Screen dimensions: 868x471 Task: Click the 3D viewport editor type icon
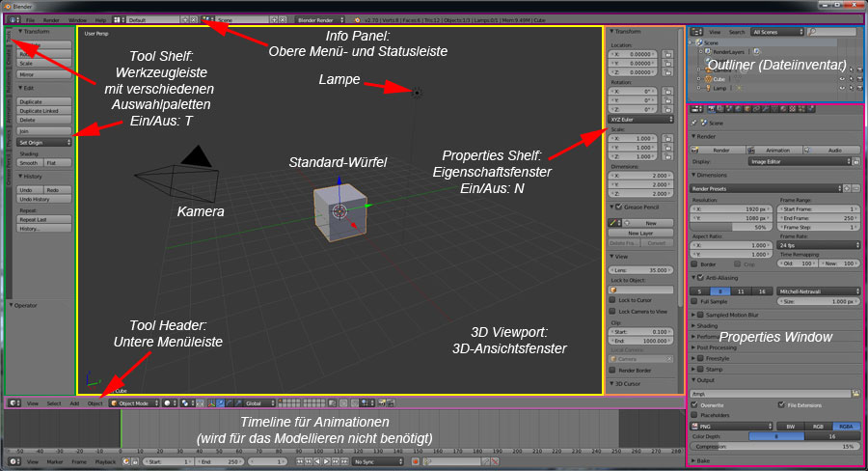pos(13,402)
